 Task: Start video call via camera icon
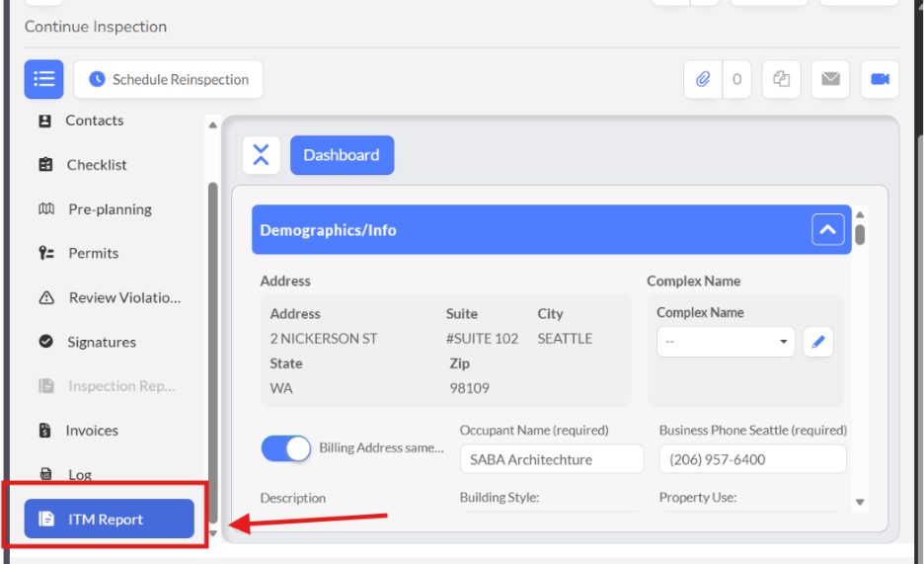(x=879, y=80)
